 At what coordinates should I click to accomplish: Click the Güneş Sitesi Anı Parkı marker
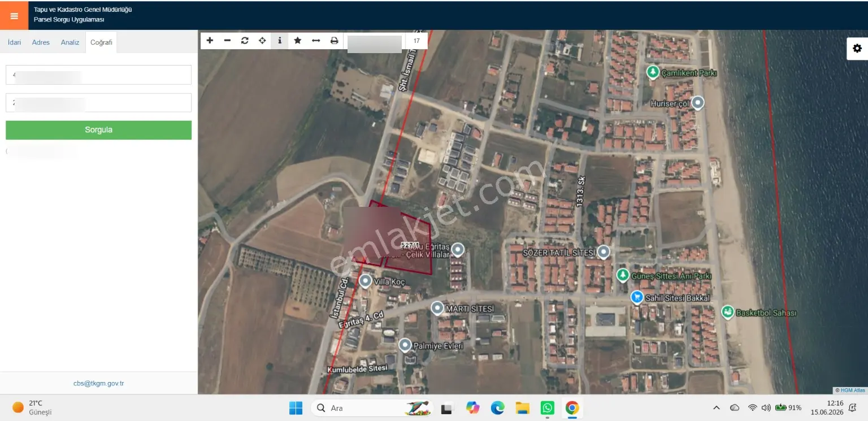pyautogui.click(x=622, y=275)
